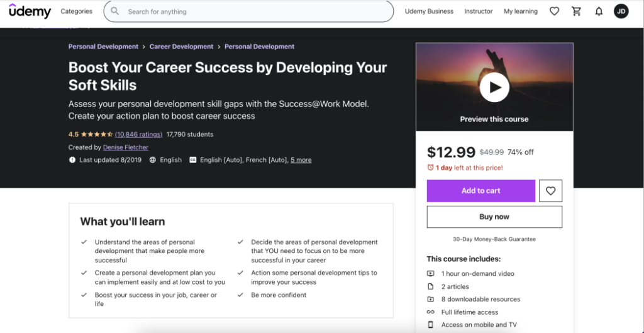Viewport: 644px width, 333px height.
Task: Open Udemy Business menu item
Action: 429,11
